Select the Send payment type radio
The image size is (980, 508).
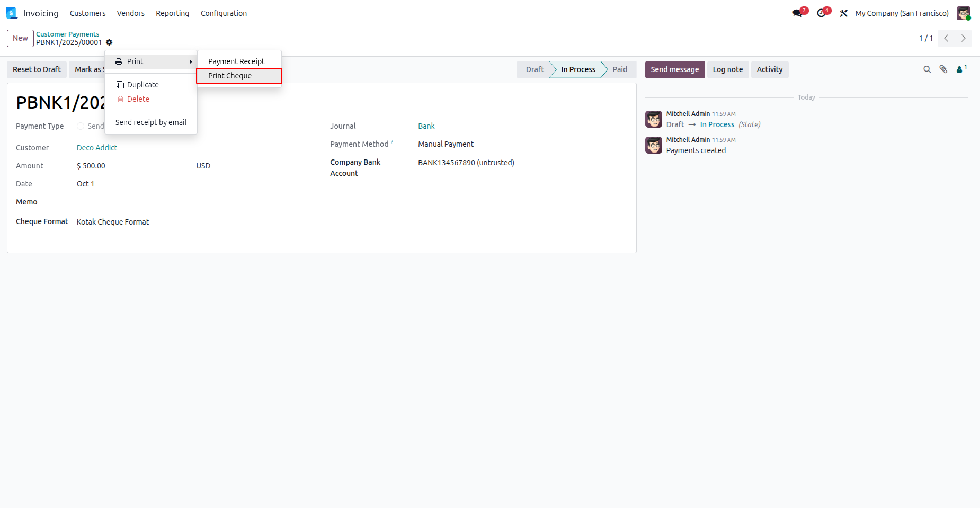click(81, 126)
